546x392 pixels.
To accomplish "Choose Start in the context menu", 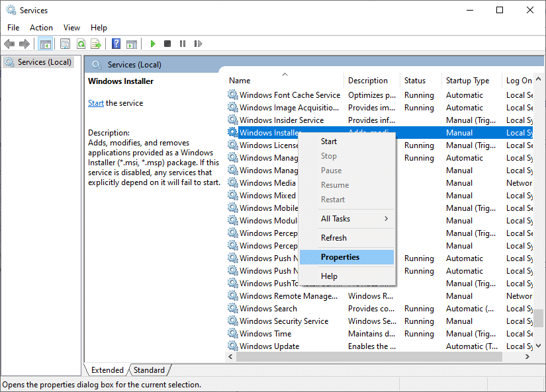I will [347, 141].
